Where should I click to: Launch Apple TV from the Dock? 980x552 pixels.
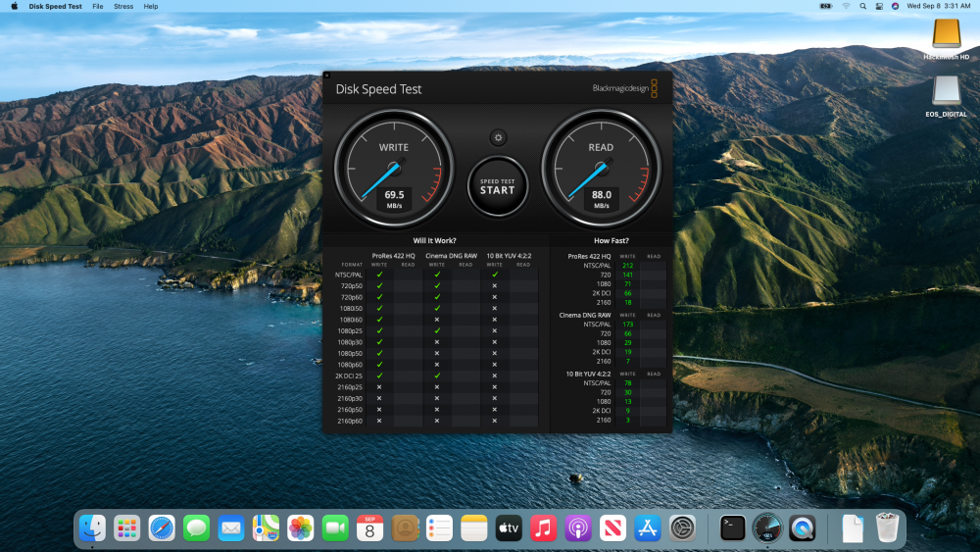click(509, 528)
